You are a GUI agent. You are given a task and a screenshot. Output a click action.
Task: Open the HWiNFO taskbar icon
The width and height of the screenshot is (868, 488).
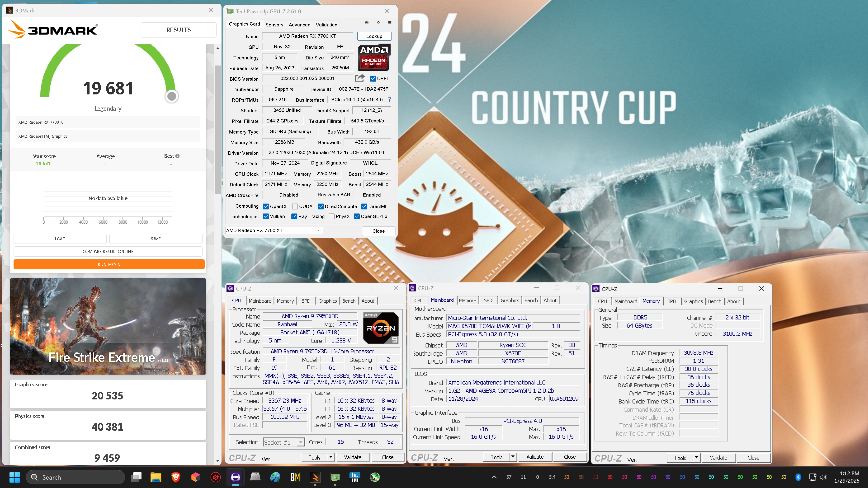(x=354, y=477)
